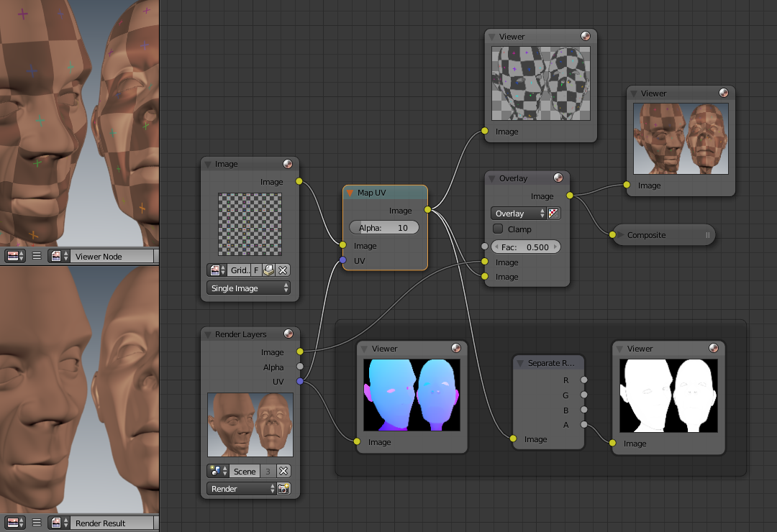
Task: Click the user count 3 button beside Scene
Action: click(x=268, y=471)
